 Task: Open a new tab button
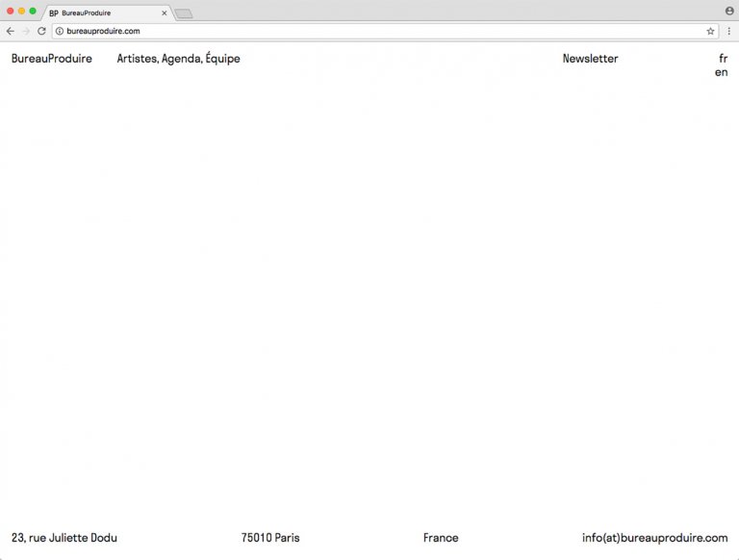(184, 13)
